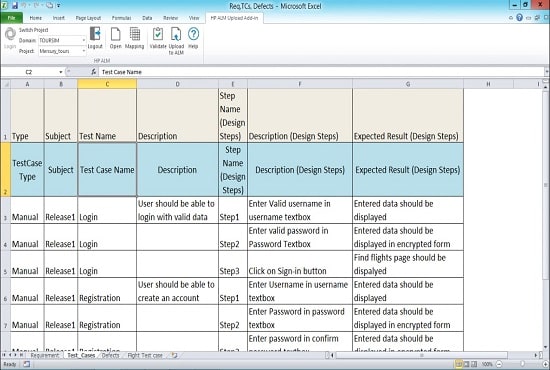Screen dimensions: 550x370
Task: Open the Name Box dropdown arrow
Action: coord(61,72)
